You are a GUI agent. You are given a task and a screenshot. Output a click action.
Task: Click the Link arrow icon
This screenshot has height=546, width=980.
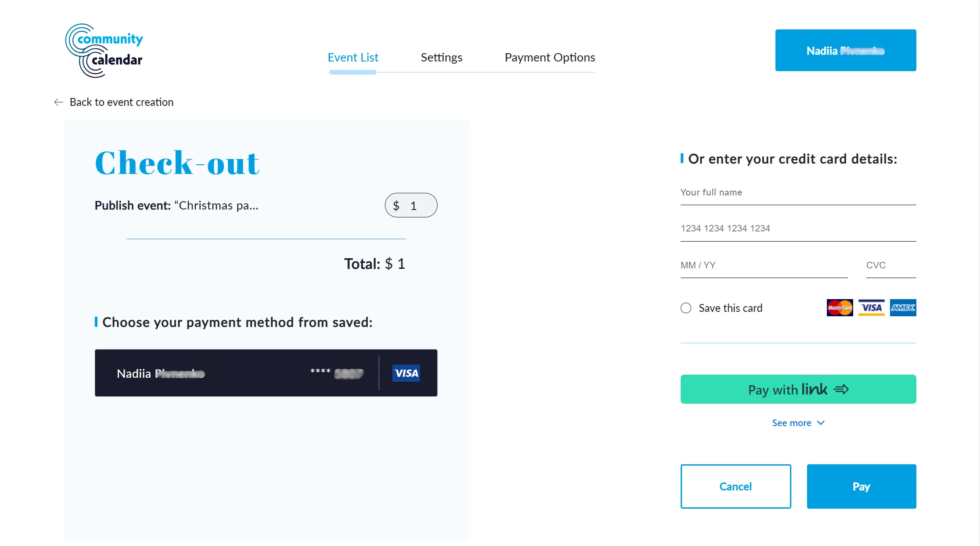841,389
